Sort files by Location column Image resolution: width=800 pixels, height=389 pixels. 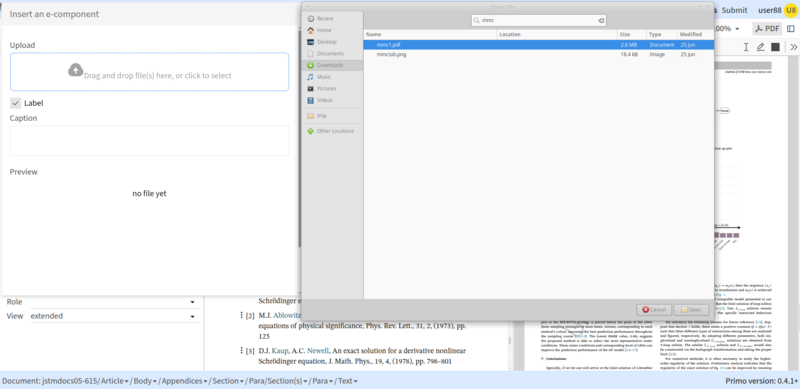click(x=557, y=34)
